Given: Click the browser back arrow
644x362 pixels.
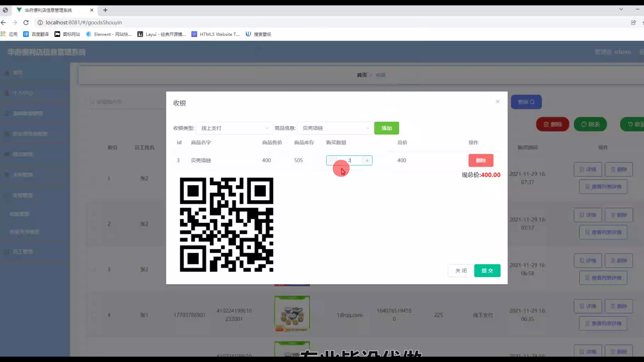Looking at the screenshot, I should (3, 22).
